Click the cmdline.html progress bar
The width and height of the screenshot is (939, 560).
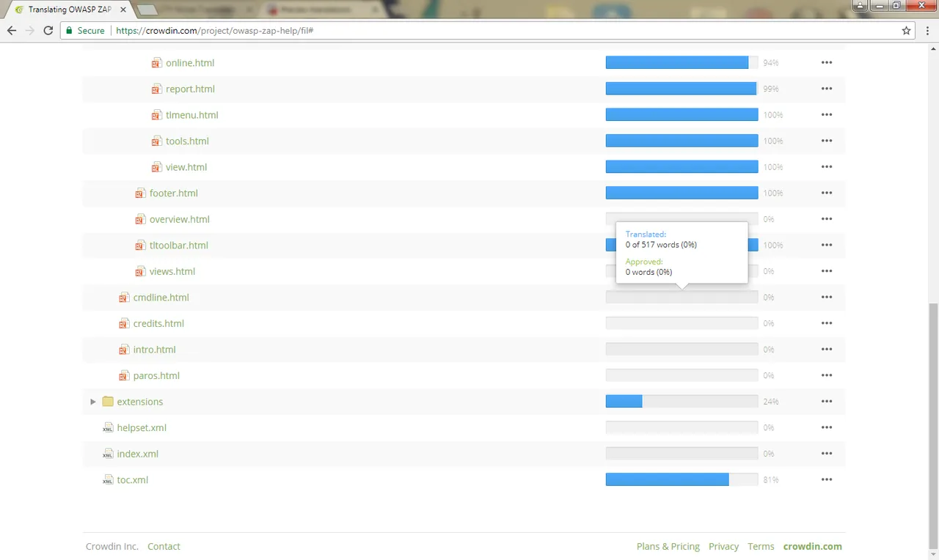click(682, 298)
